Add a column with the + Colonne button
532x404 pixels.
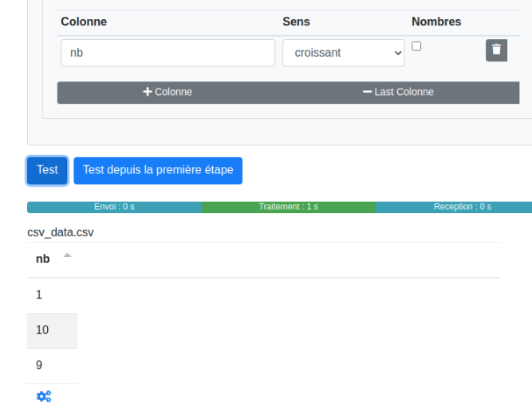[167, 92]
